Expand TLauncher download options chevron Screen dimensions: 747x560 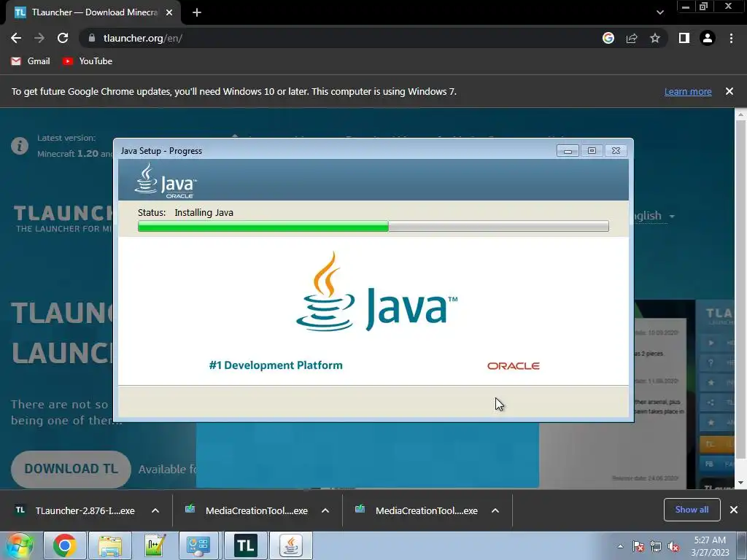point(155,510)
